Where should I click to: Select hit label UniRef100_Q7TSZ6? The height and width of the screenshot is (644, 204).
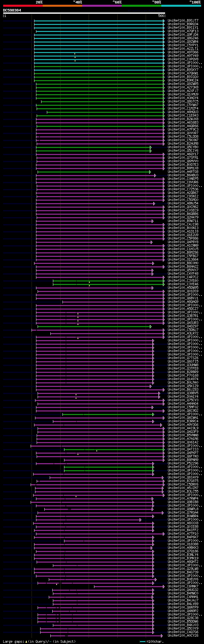click(183, 358)
